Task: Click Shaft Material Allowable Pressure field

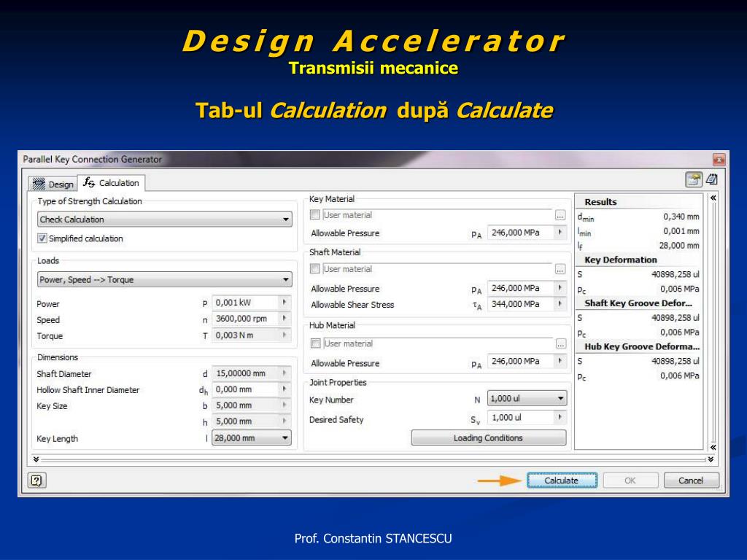Action: 521,288
